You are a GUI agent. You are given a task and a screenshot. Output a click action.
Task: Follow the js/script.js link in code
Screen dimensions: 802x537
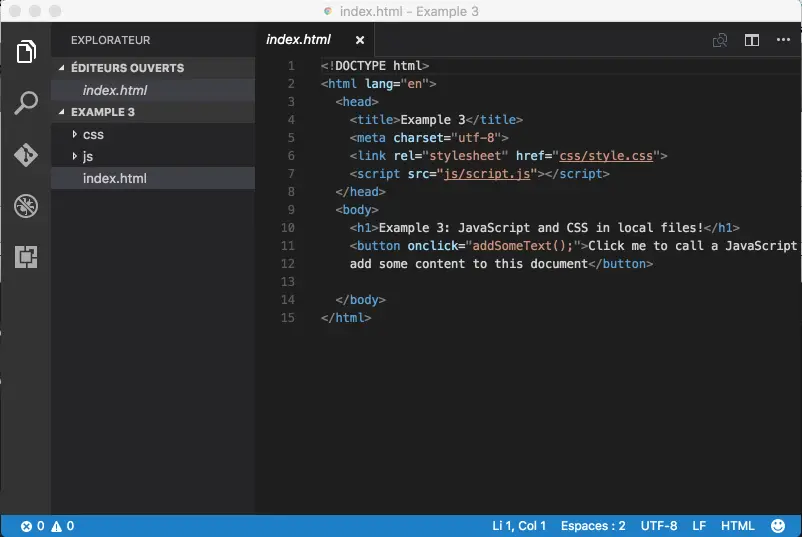pyautogui.click(x=486, y=174)
